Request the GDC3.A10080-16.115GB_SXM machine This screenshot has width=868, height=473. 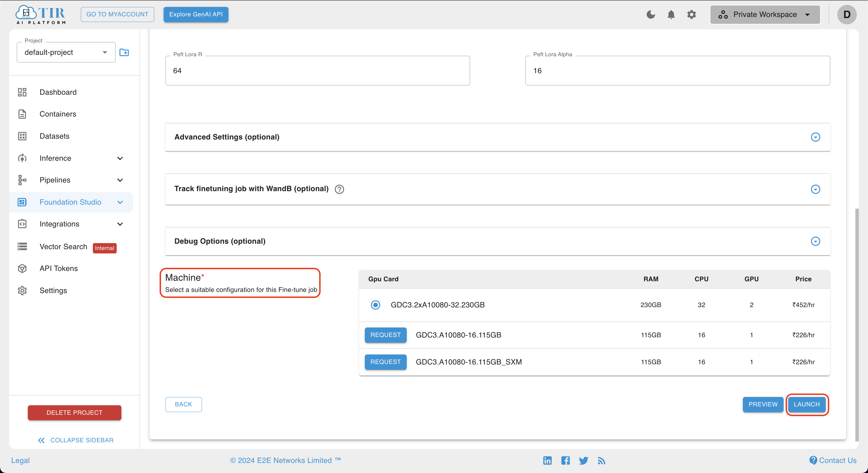pos(385,362)
